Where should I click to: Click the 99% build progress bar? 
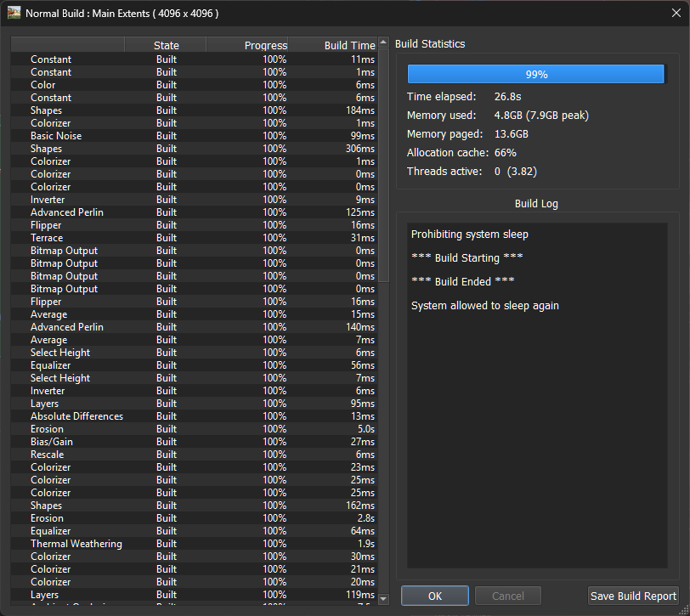535,74
